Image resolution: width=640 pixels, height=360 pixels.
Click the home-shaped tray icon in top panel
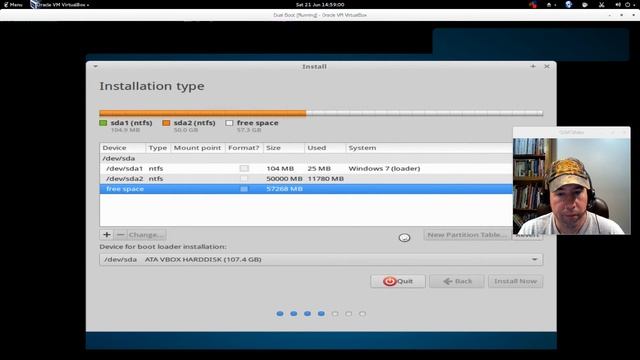[x=549, y=4]
